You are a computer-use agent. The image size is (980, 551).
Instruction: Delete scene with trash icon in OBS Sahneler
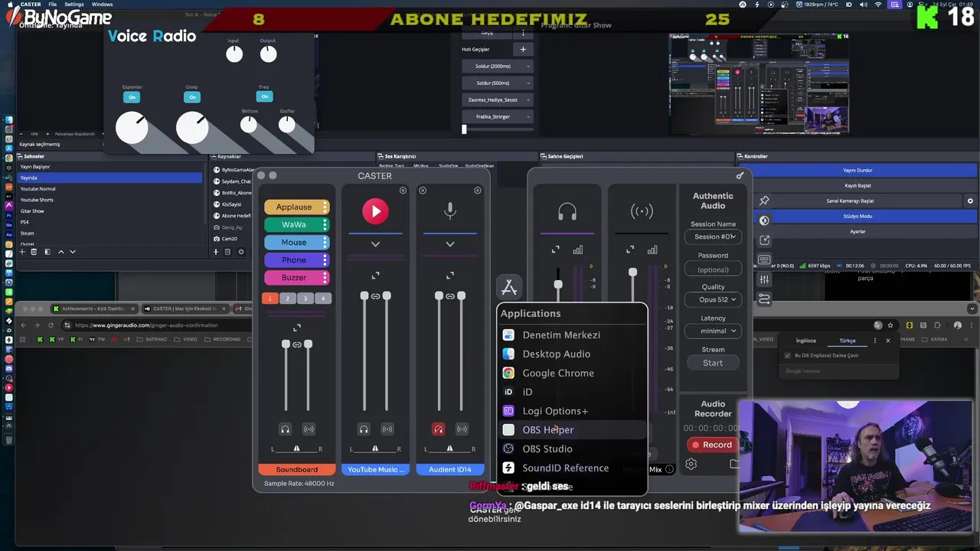pos(34,252)
